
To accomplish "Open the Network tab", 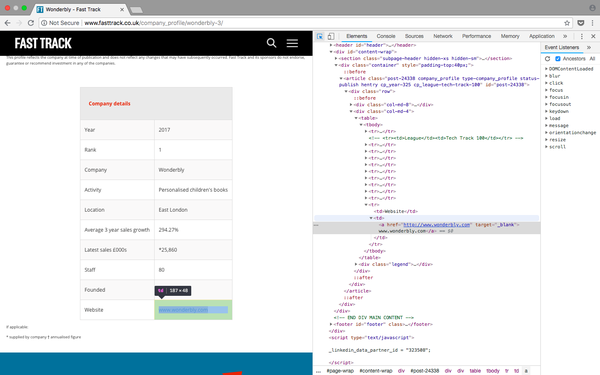I will (x=443, y=36).
